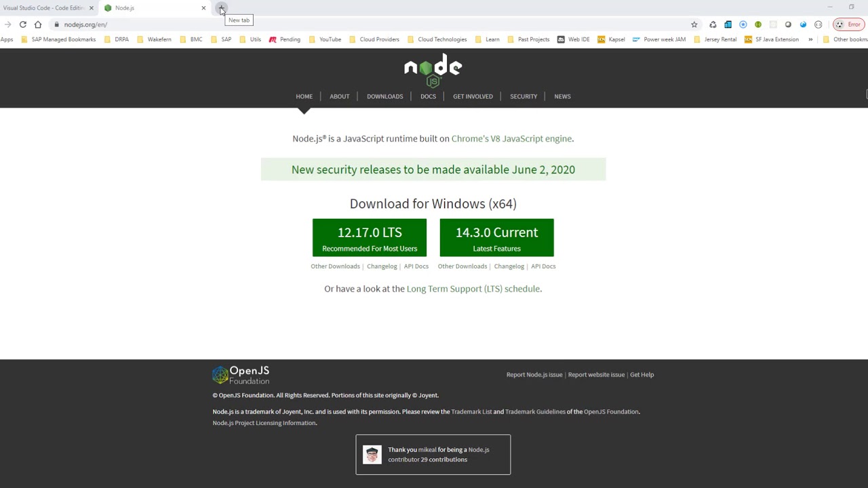Open the ABOUT nav item
This screenshot has width=868, height=488.
[340, 96]
